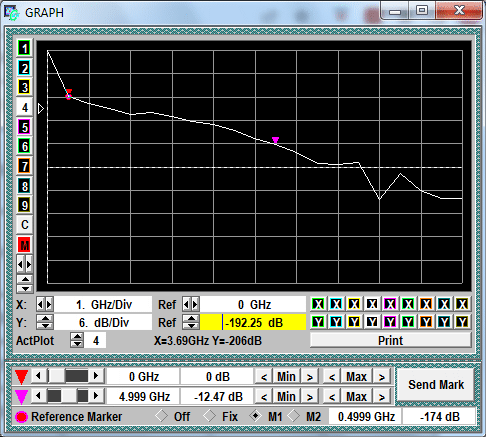The width and height of the screenshot is (486, 437).
Task: Click Min on the magenta marker row
Action: pyautogui.click(x=286, y=397)
